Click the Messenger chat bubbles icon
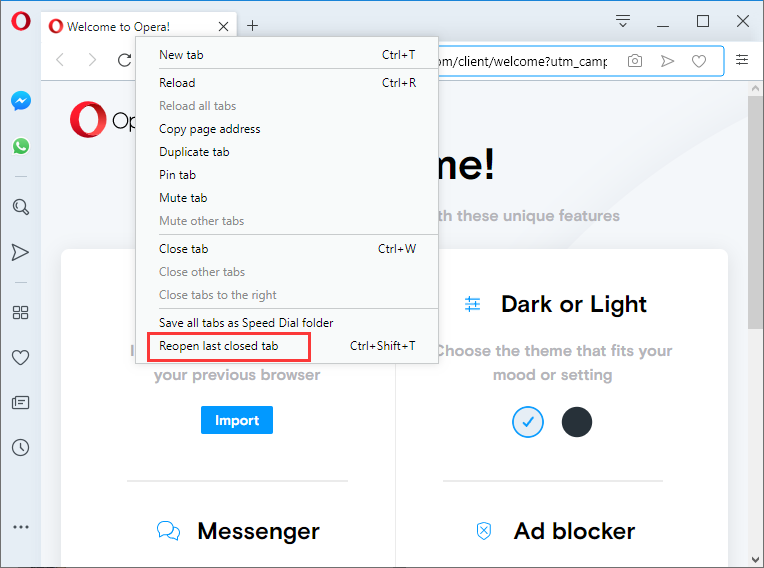Image resolution: width=764 pixels, height=568 pixels. click(x=168, y=531)
